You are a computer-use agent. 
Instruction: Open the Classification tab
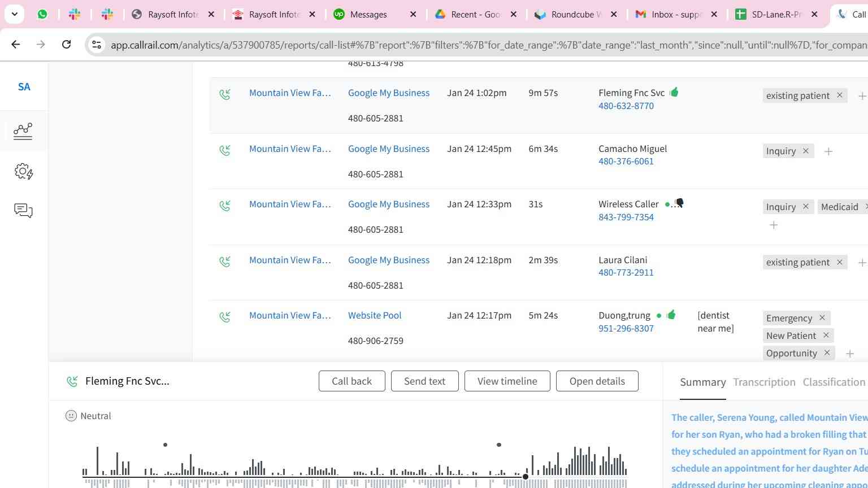(x=834, y=382)
